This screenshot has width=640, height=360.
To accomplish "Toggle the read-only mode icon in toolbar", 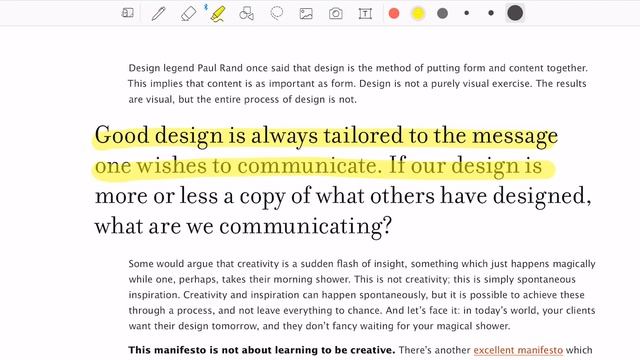I will pos(127,13).
